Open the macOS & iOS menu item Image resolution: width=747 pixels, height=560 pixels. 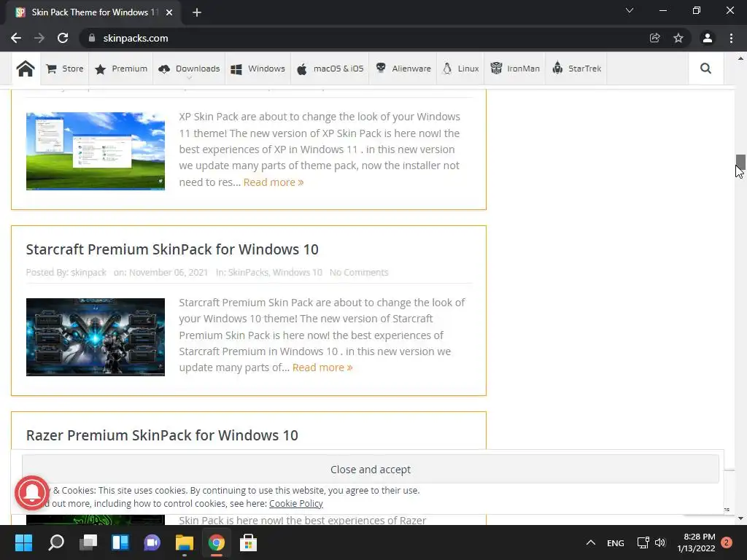[330, 69]
